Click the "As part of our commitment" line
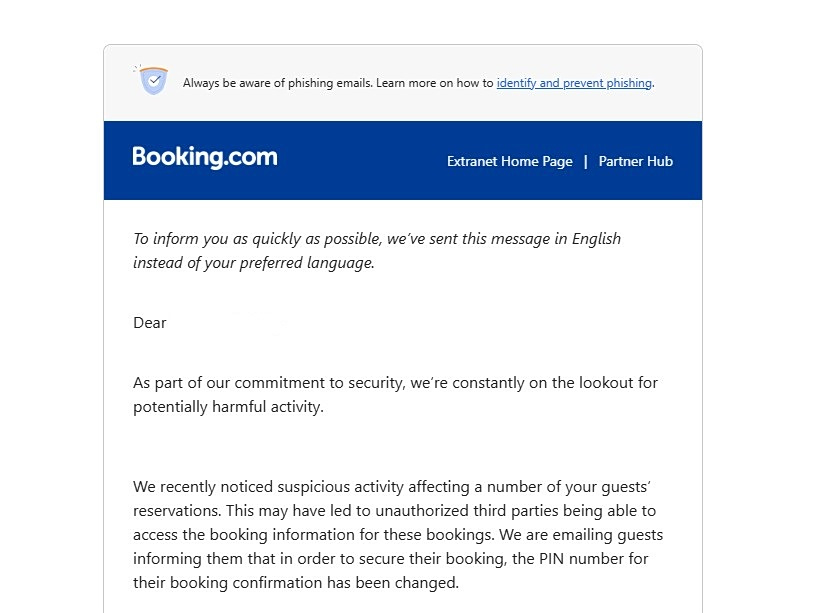This screenshot has width=821, height=613. click(x=395, y=383)
